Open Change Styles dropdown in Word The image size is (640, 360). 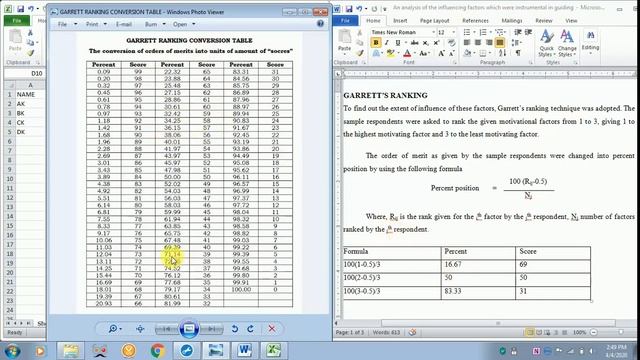click(567, 43)
